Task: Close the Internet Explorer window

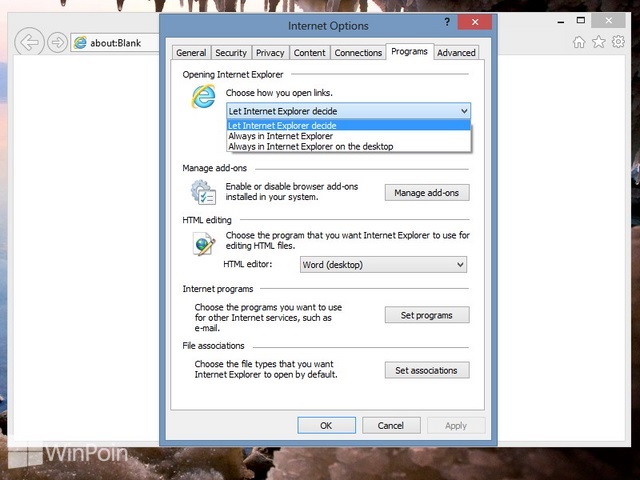Action: [x=608, y=20]
